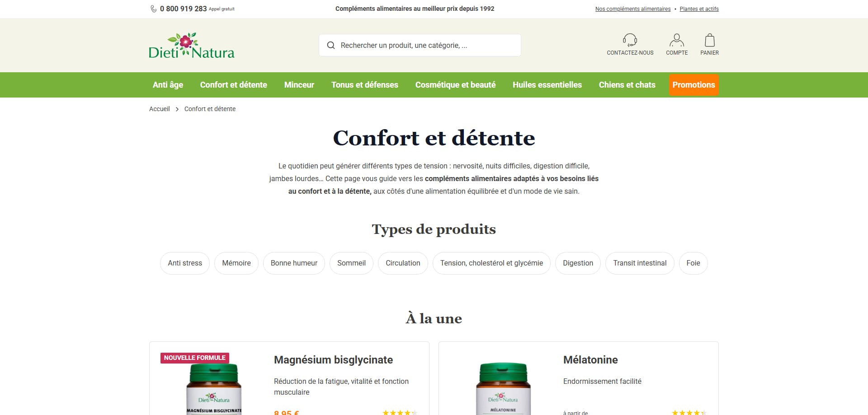The height and width of the screenshot is (415, 868).
Task: Click the Mélatonine bottle image
Action: tap(503, 389)
